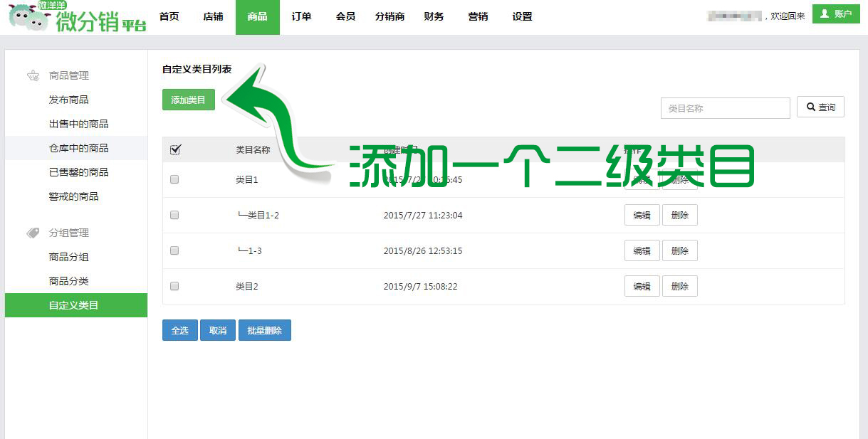Delete the 类目2 row
This screenshot has width=868, height=439.
pyautogui.click(x=679, y=286)
